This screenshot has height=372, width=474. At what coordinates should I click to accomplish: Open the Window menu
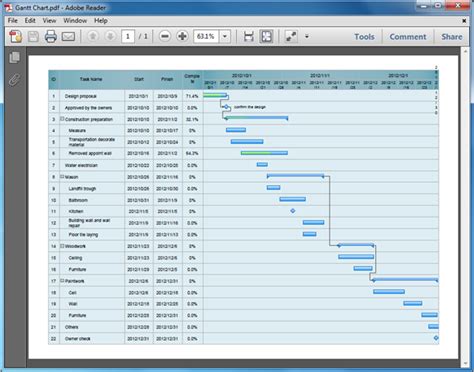[75, 21]
